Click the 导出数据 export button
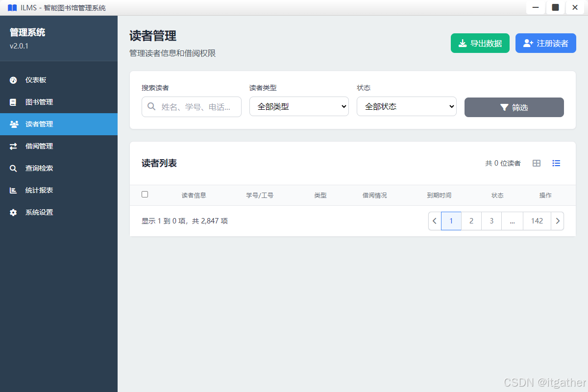 pos(480,43)
